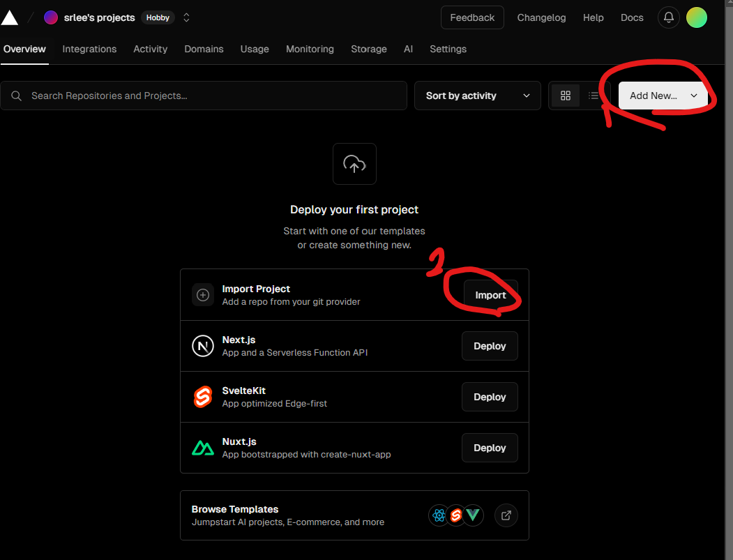This screenshot has height=560, width=733.
Task: Open Browse Templates external link icon
Action: (506, 515)
